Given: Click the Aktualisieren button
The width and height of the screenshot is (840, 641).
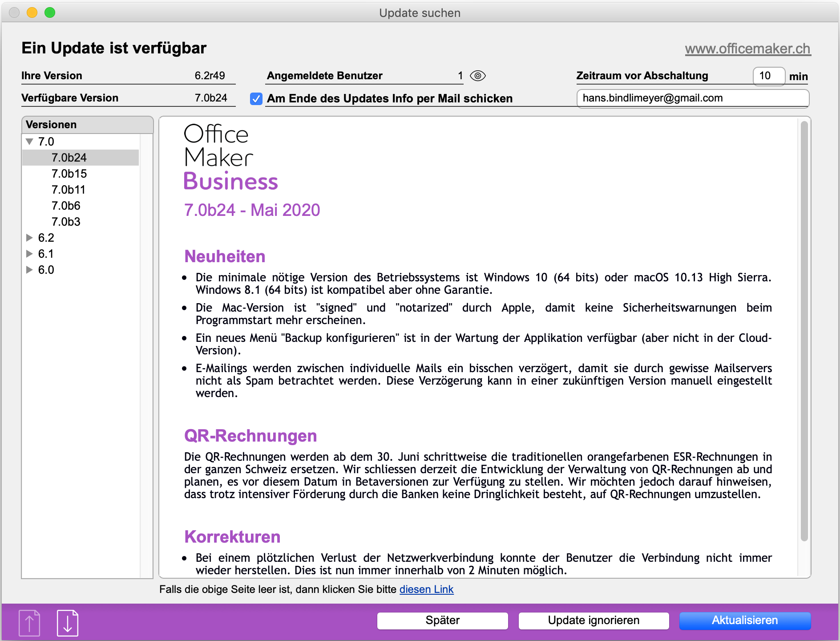Looking at the screenshot, I should [x=745, y=621].
